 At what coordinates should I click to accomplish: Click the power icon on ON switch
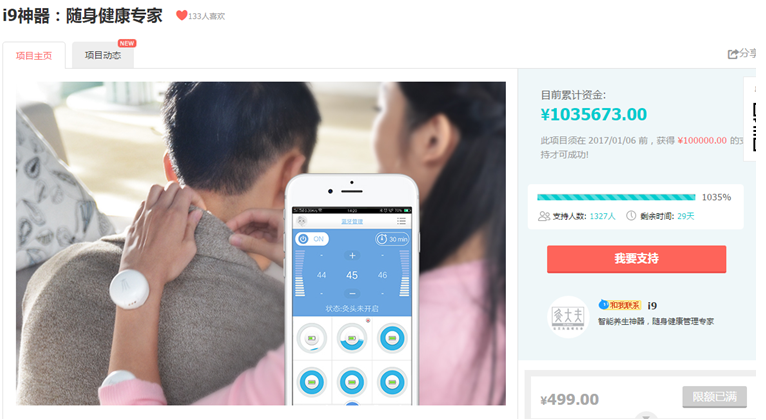(x=303, y=239)
